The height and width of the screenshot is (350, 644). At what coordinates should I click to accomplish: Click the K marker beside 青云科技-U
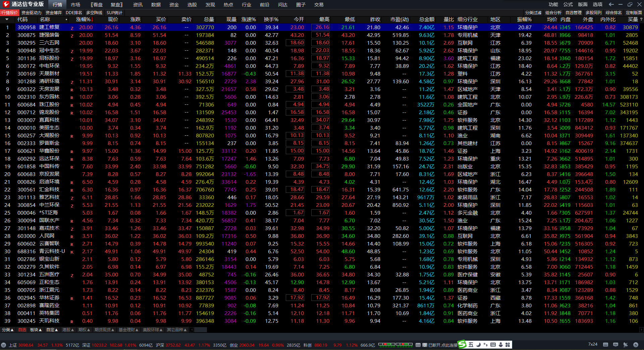coord(72,252)
